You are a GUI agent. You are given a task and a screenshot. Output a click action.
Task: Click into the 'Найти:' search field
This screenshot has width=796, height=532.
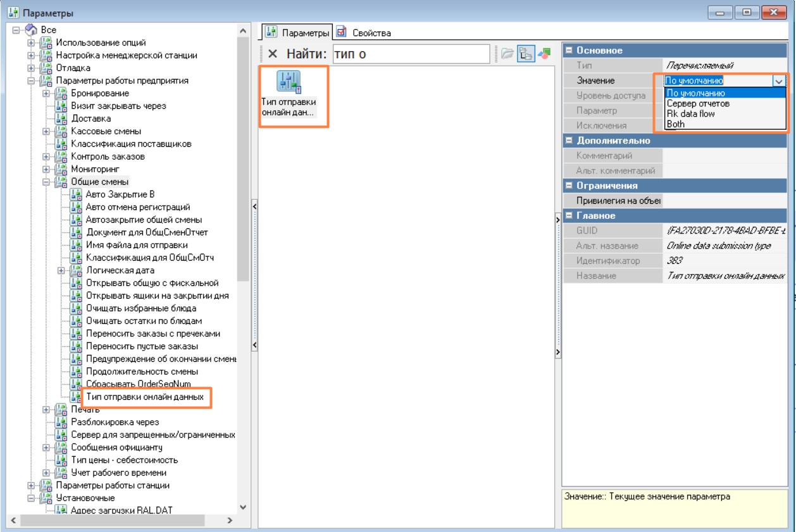pyautogui.click(x=410, y=54)
